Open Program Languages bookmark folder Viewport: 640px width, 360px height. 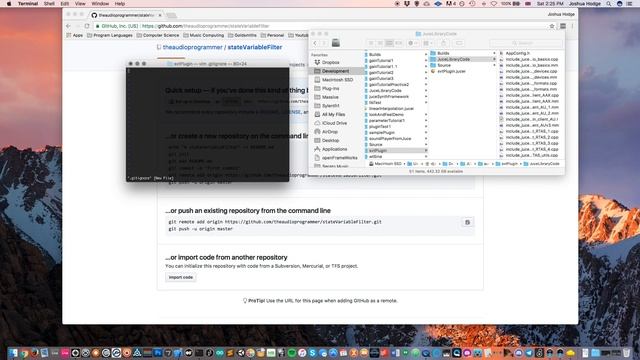(x=109, y=35)
